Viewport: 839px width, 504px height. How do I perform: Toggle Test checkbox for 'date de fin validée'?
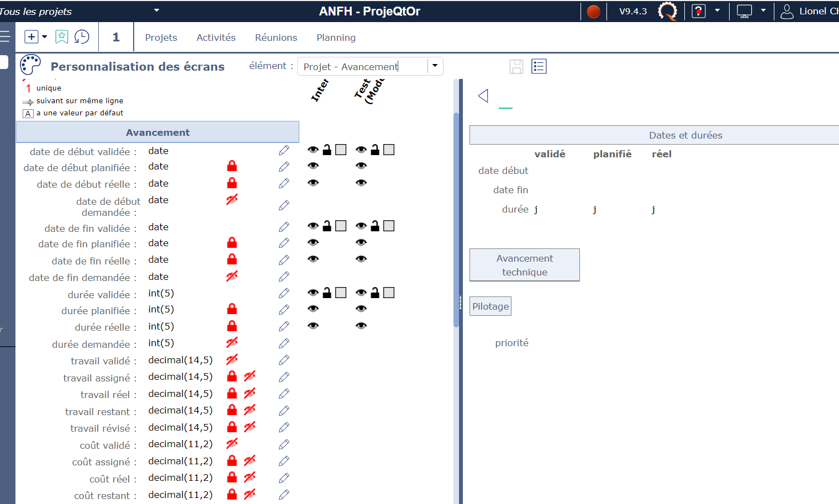click(x=389, y=226)
